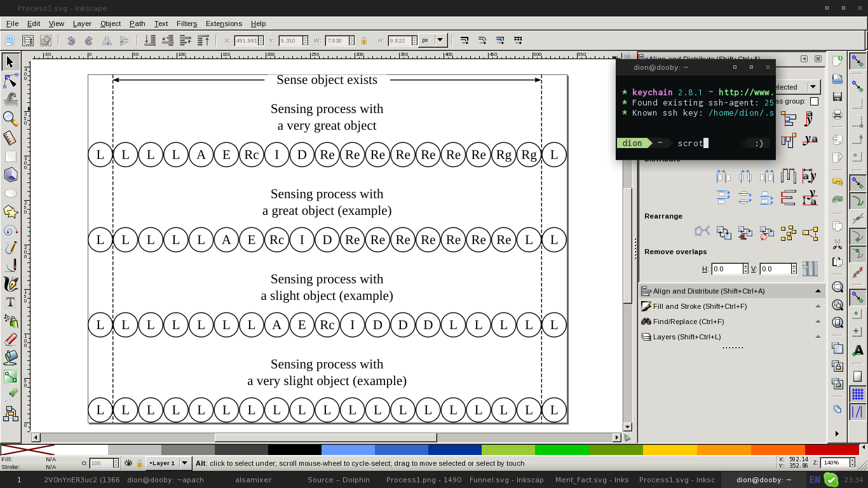868x488 pixels.
Task: Toggle snap to grids button
Action: (858, 394)
